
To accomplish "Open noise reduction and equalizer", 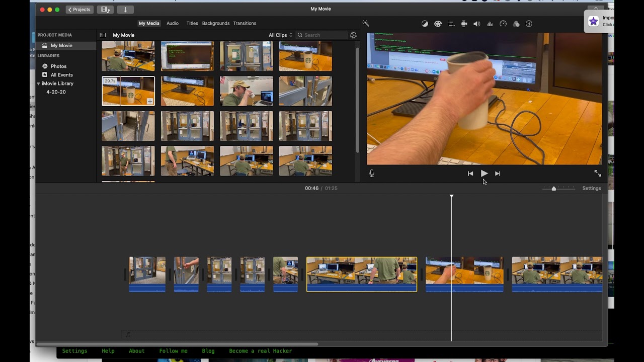I will (490, 24).
